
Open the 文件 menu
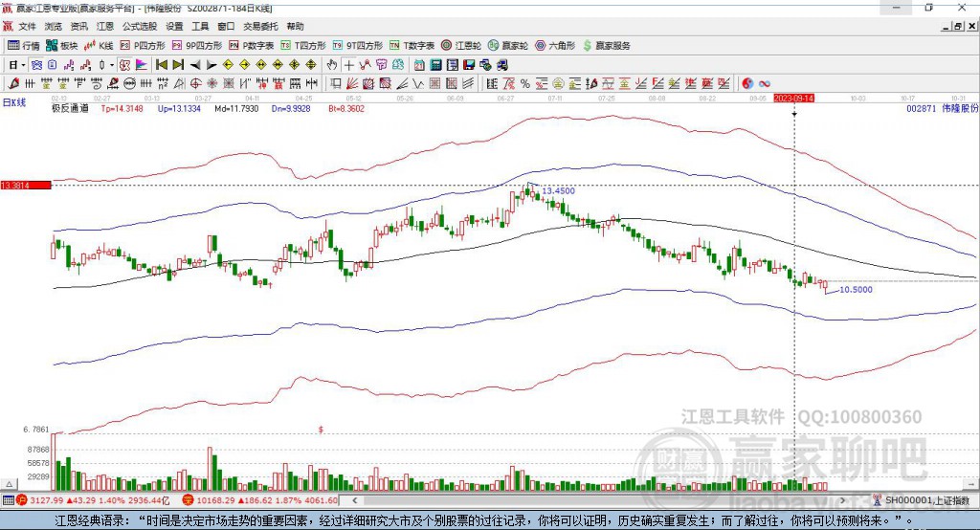pos(27,26)
